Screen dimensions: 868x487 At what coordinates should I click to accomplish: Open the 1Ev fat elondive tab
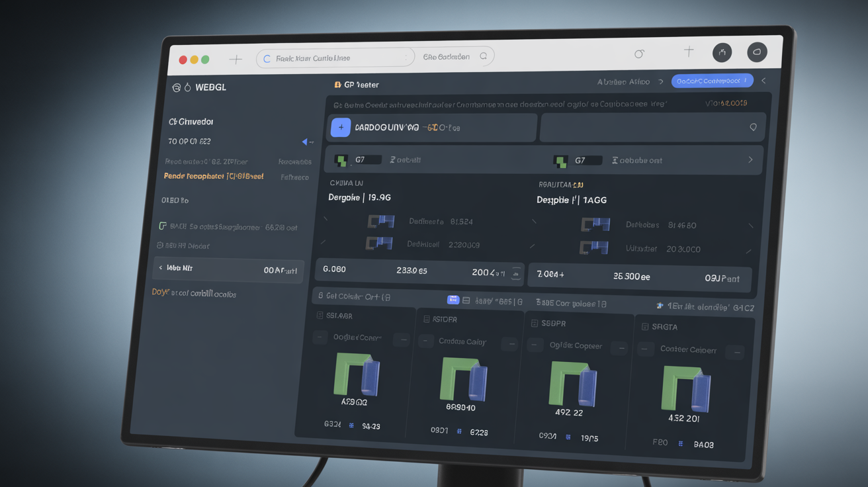[706, 307]
